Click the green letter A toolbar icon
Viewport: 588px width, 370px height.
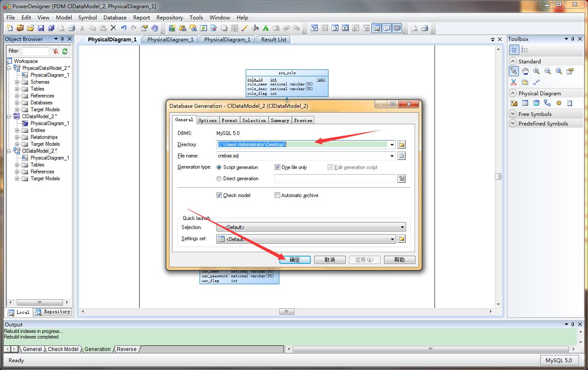point(266,28)
